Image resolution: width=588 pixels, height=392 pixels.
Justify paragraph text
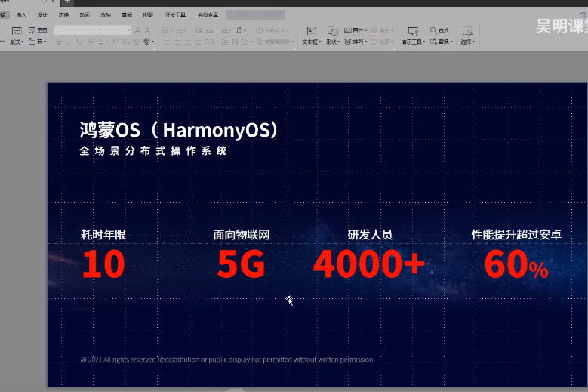[199, 42]
